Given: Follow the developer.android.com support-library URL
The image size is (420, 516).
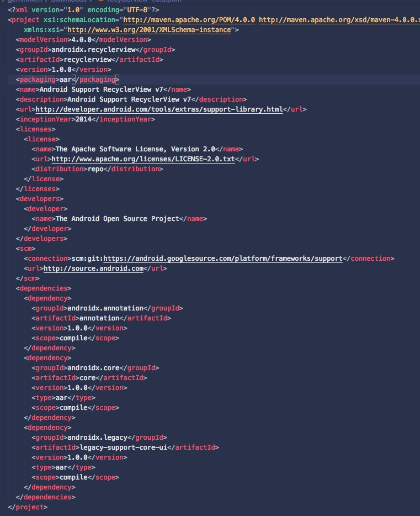Looking at the screenshot, I should coord(159,109).
